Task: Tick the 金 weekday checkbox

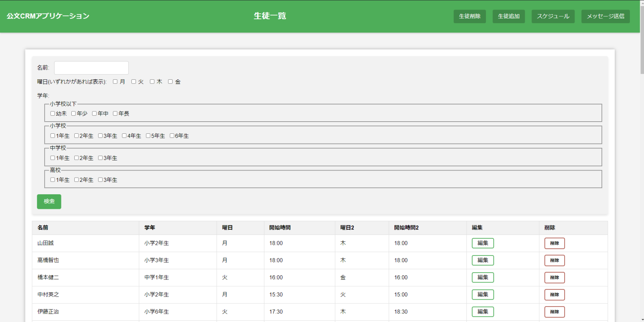Action: (170, 81)
